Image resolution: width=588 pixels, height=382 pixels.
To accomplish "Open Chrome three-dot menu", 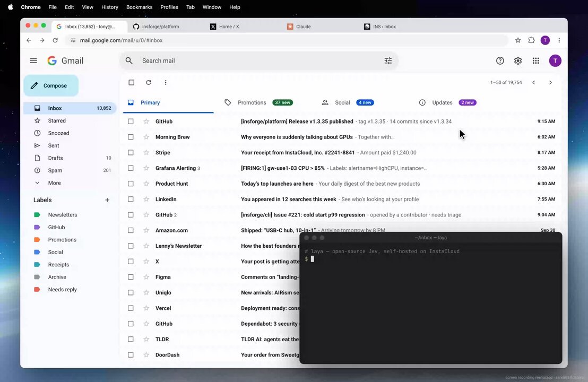I will 559,40.
